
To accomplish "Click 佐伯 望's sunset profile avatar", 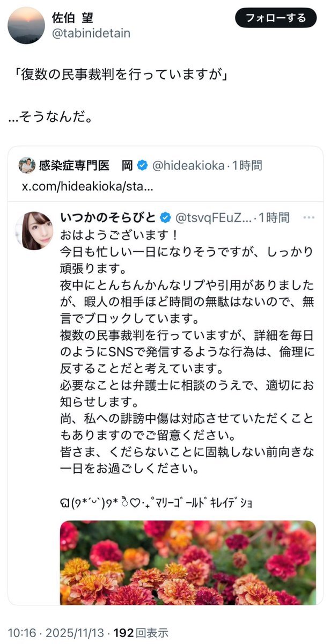I will pos(26,25).
